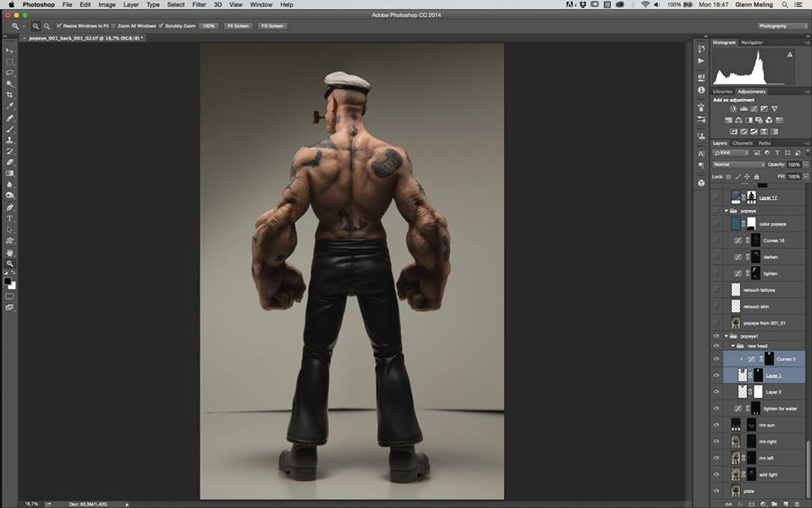Click the Fit Screen button
The height and width of the screenshot is (508, 812).
coord(237,26)
